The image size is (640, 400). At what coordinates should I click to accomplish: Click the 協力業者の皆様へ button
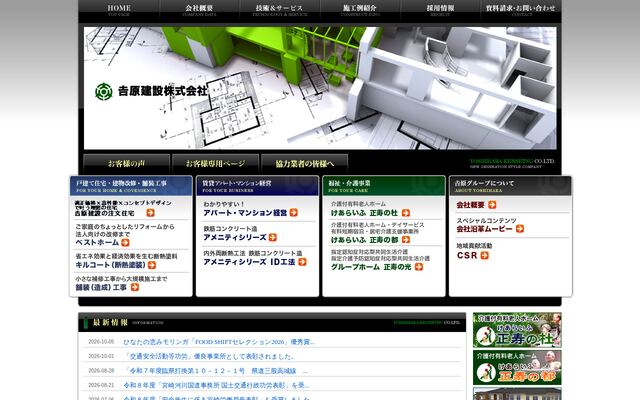coord(304,164)
